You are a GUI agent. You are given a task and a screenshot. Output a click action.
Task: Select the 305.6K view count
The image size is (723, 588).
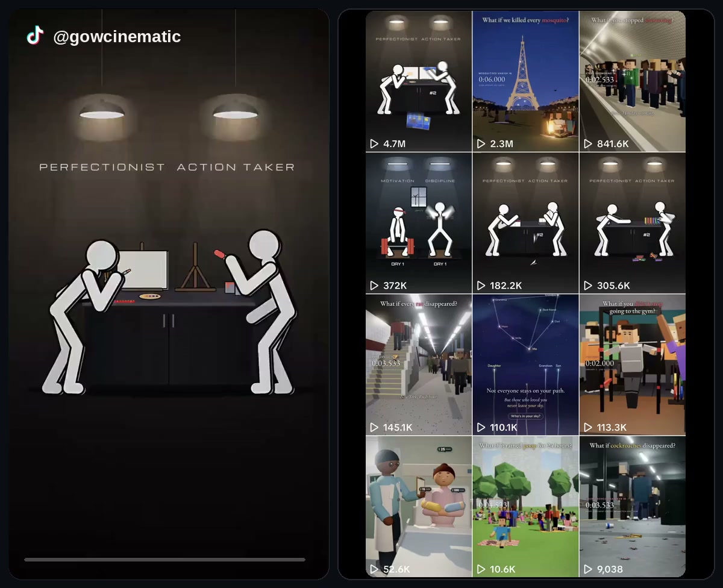pos(613,286)
